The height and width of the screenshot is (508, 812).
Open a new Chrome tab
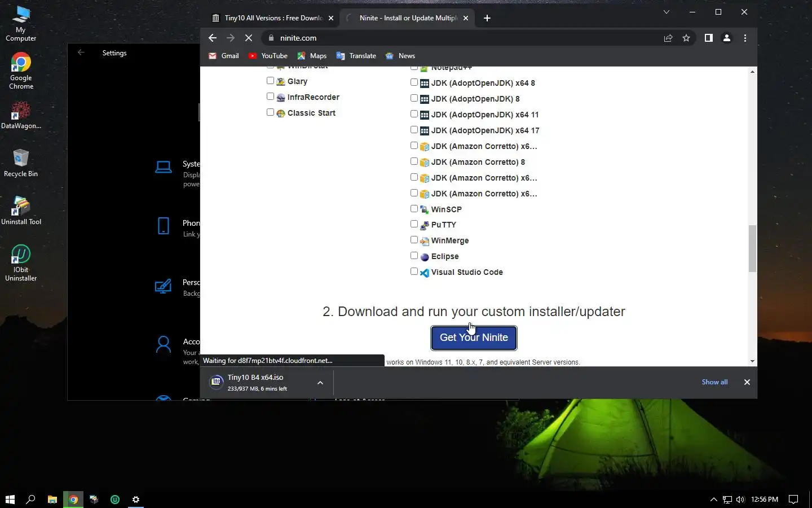pyautogui.click(x=487, y=18)
